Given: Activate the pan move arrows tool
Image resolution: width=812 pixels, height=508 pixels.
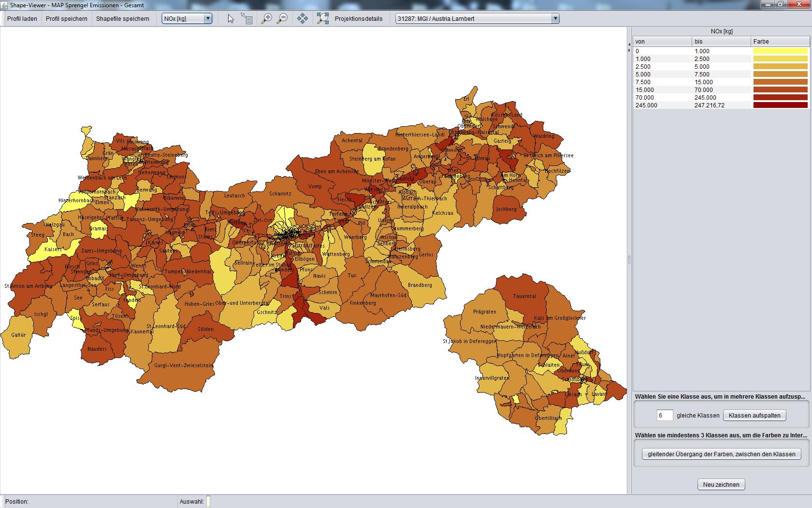Looking at the screenshot, I should click(303, 19).
